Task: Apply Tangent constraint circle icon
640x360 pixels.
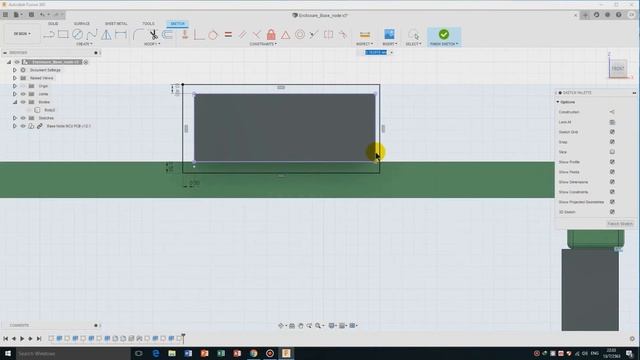Action: click(213, 35)
